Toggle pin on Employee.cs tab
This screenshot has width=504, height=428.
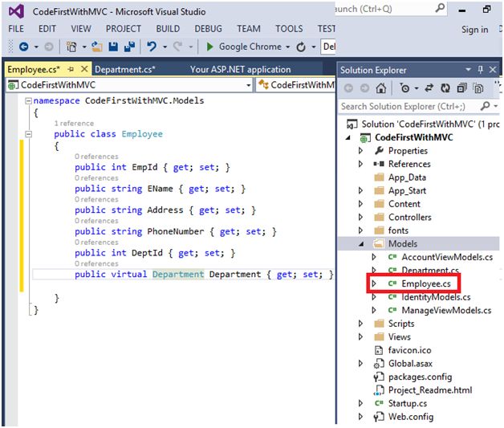(71, 70)
